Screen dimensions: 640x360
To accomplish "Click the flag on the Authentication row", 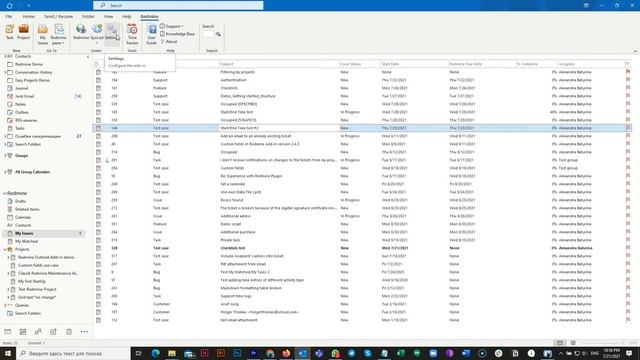I will coord(628,80).
